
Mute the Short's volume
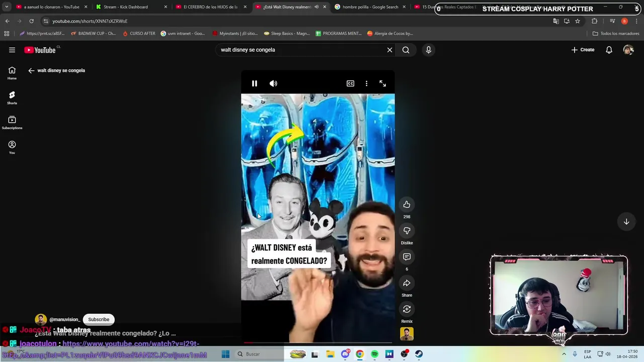click(273, 83)
